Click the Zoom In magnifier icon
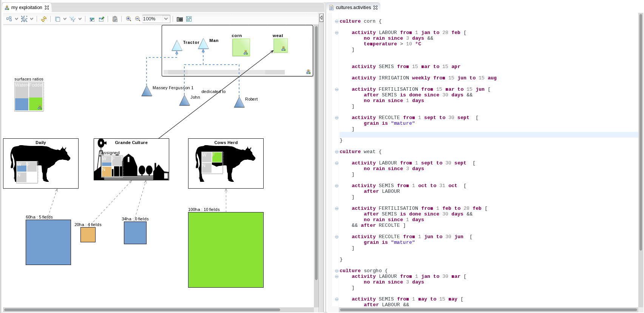Screen dimensions: 644x313 click(x=128, y=19)
